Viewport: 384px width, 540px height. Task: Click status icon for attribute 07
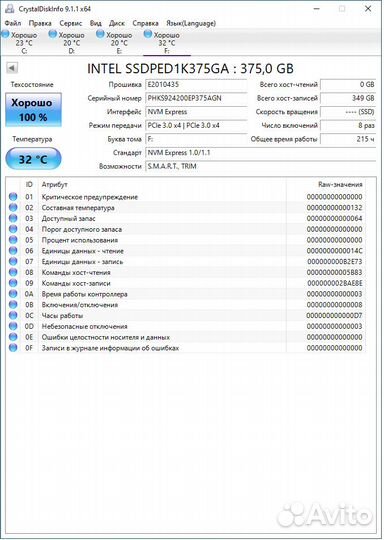click(13, 261)
